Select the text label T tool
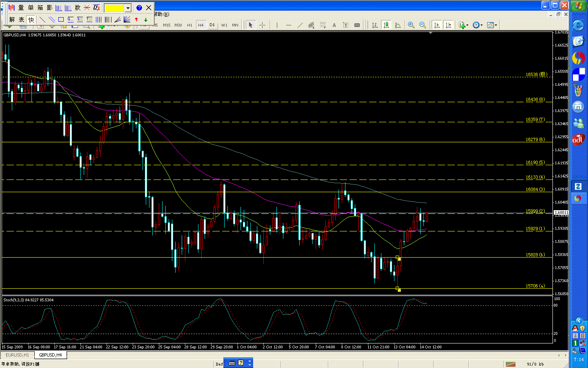This screenshot has height=368, width=588. click(x=345, y=25)
